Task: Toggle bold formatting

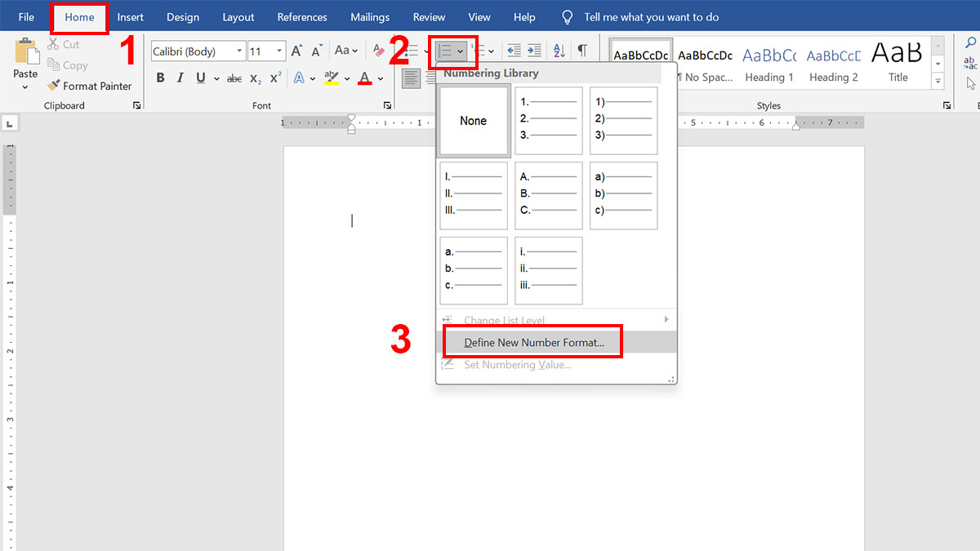Action: pyautogui.click(x=160, y=78)
